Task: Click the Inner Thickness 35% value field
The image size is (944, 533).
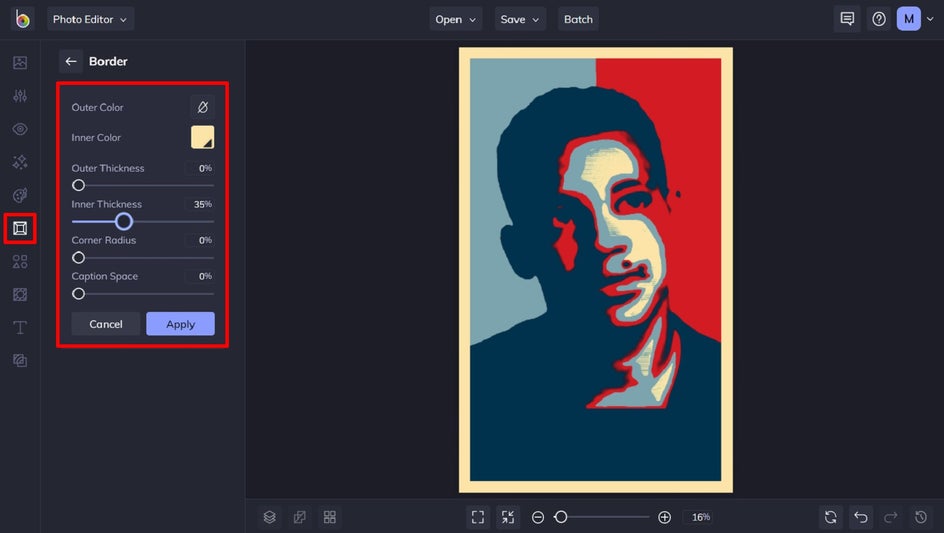Action: 200,204
